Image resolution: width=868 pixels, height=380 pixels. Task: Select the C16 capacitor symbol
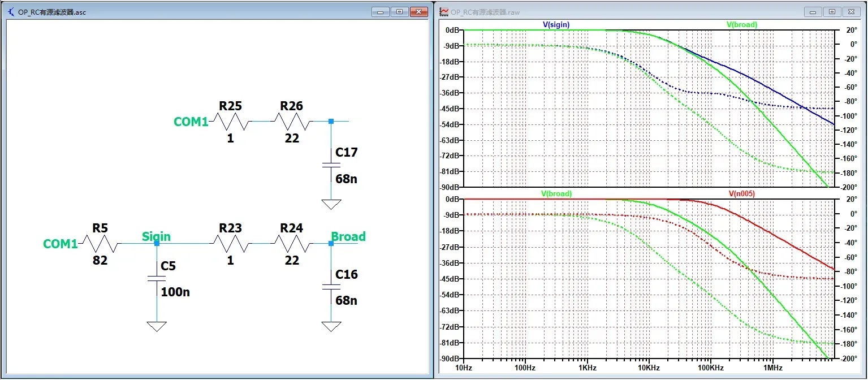pos(331,287)
